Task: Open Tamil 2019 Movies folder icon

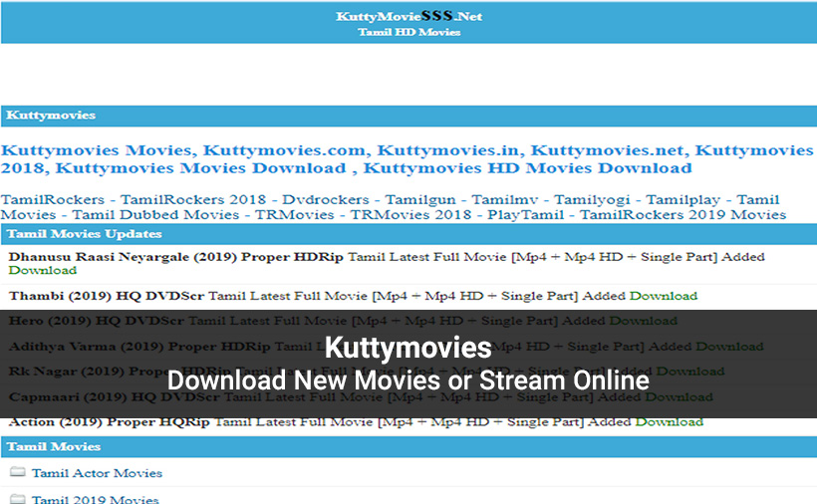Action: [18, 498]
